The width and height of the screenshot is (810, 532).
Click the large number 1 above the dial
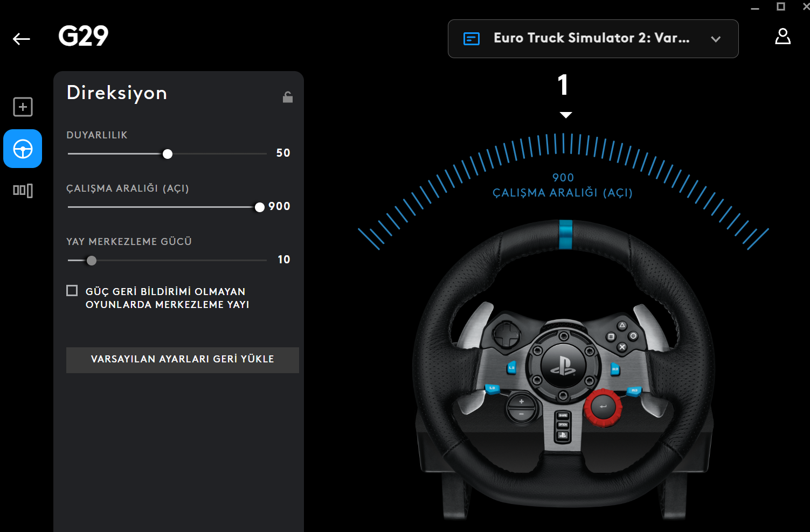pyautogui.click(x=563, y=85)
